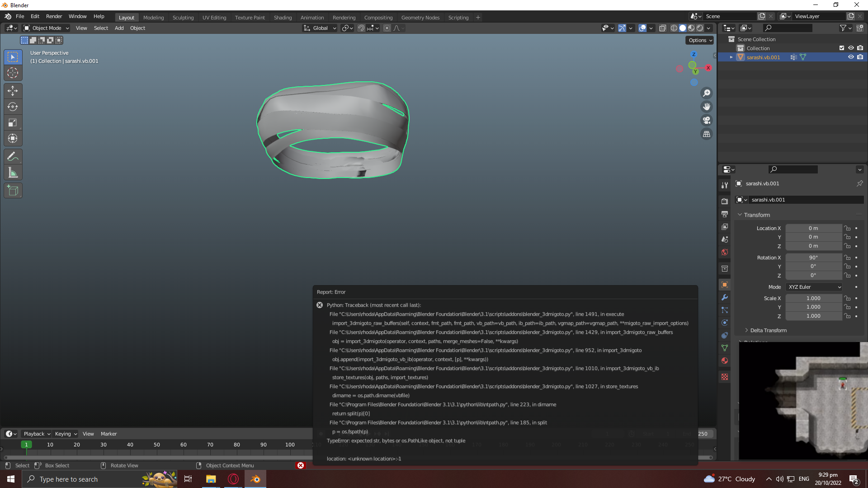Open the Material properties tab

coord(725,361)
